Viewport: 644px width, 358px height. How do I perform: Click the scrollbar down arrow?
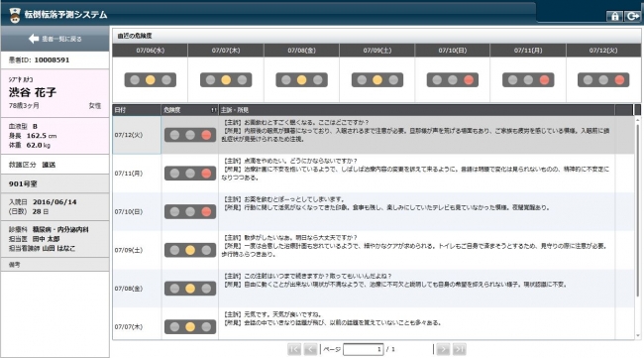point(637,336)
